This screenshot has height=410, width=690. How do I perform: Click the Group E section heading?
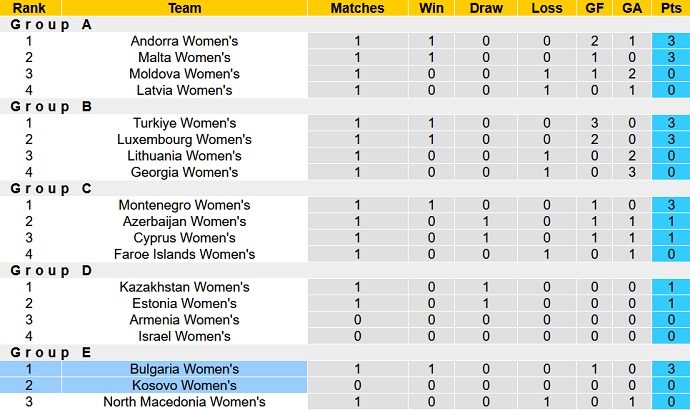pos(51,353)
